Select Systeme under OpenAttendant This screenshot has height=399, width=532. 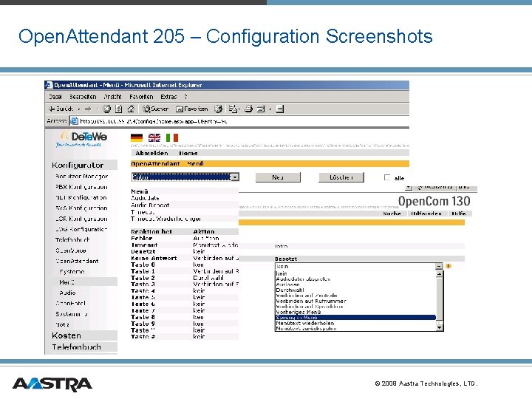point(72,271)
